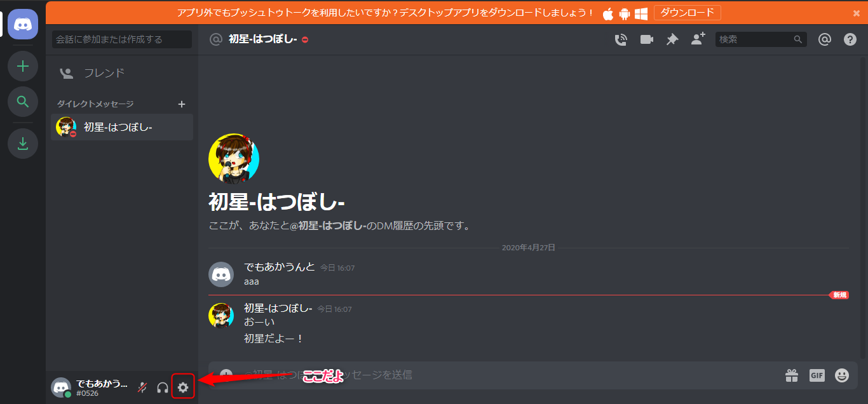Click the 2020年4月27日 date divider label
The height and width of the screenshot is (404, 868).
tap(529, 248)
